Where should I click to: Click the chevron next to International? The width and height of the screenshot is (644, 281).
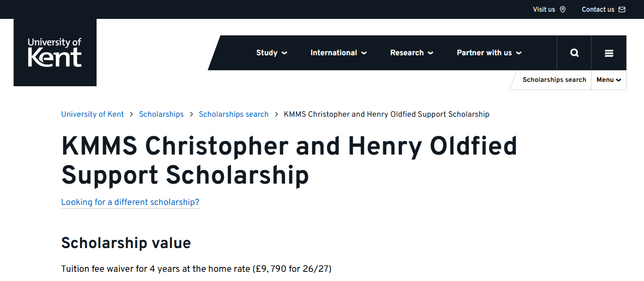pyautogui.click(x=364, y=53)
